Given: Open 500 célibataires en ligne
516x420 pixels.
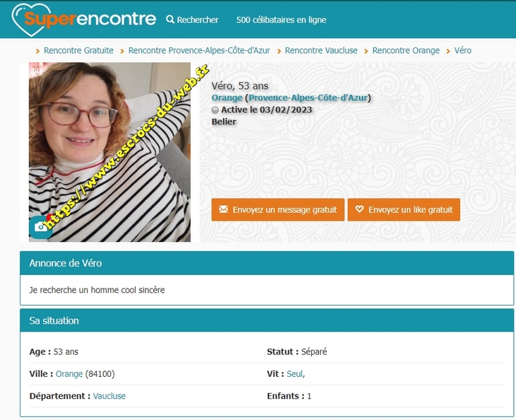Looking at the screenshot, I should (281, 20).
